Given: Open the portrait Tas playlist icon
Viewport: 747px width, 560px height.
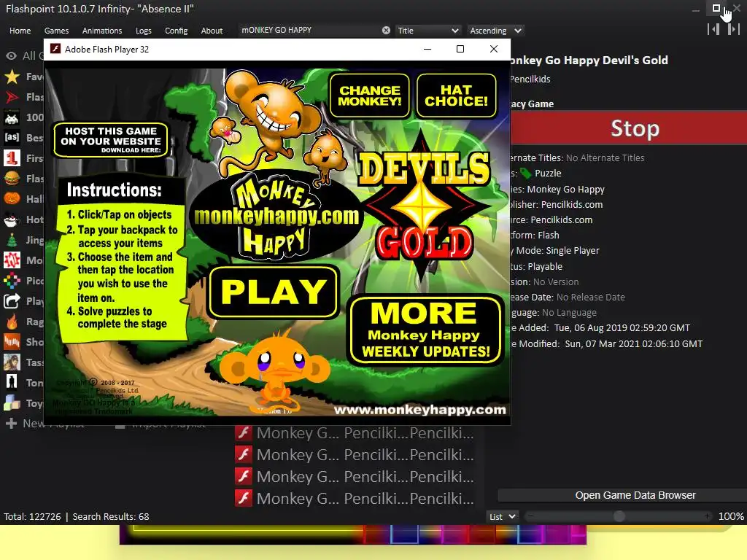Looking at the screenshot, I should pos(12,362).
